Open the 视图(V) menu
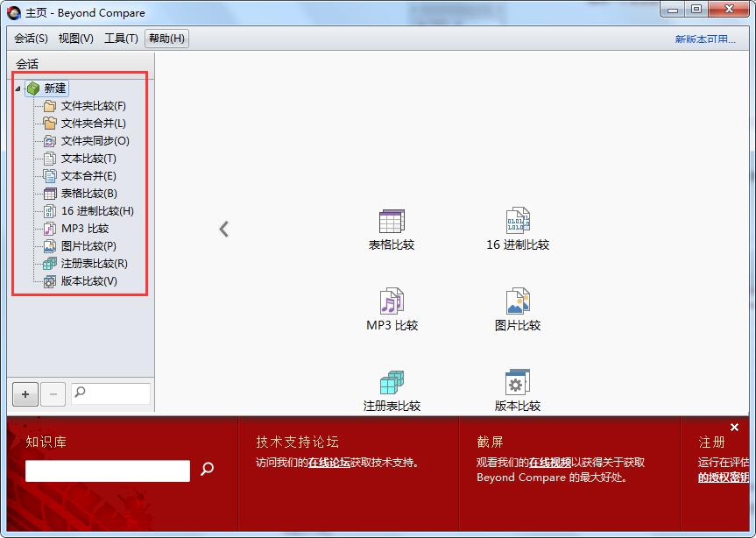 (75, 39)
